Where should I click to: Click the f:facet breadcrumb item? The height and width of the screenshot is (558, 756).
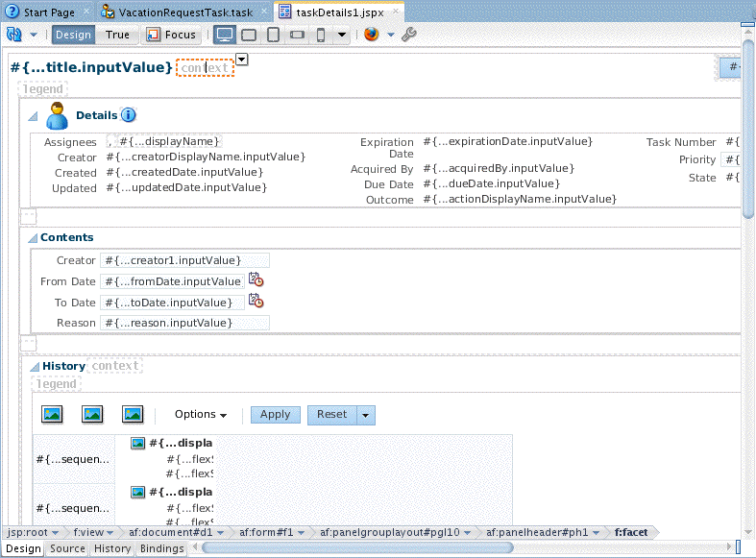point(631,532)
